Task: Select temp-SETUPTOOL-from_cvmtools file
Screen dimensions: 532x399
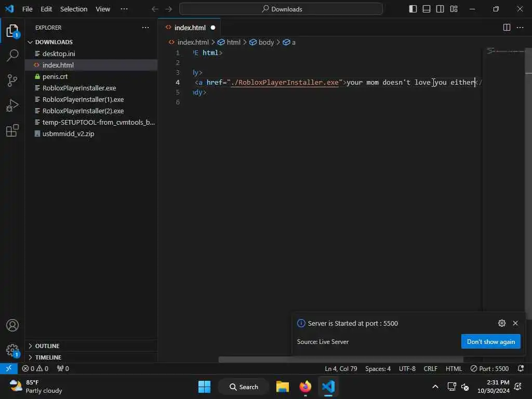Action: tap(91, 123)
